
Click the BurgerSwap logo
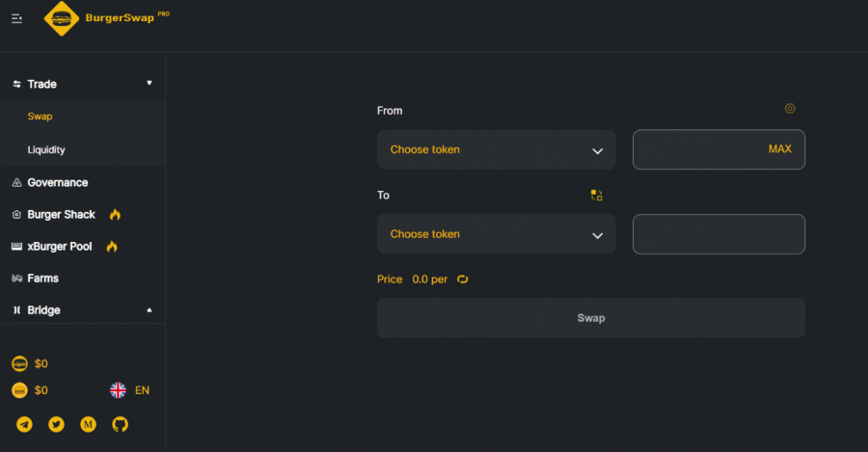tap(107, 18)
